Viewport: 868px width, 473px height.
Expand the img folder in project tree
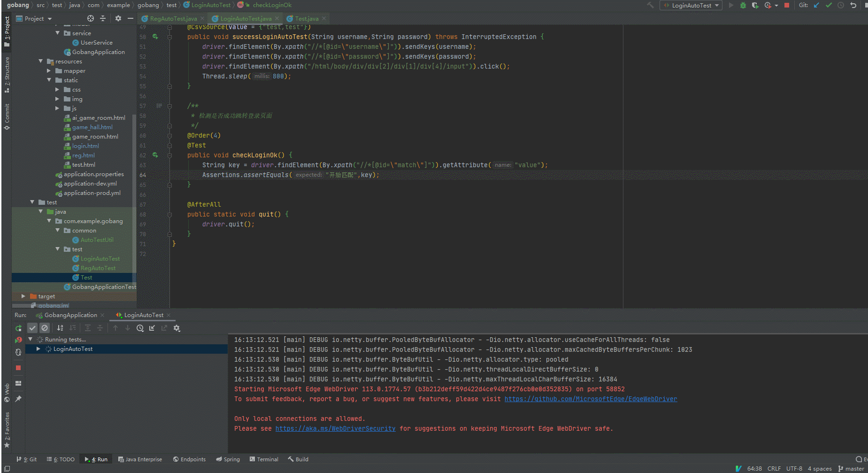point(57,99)
